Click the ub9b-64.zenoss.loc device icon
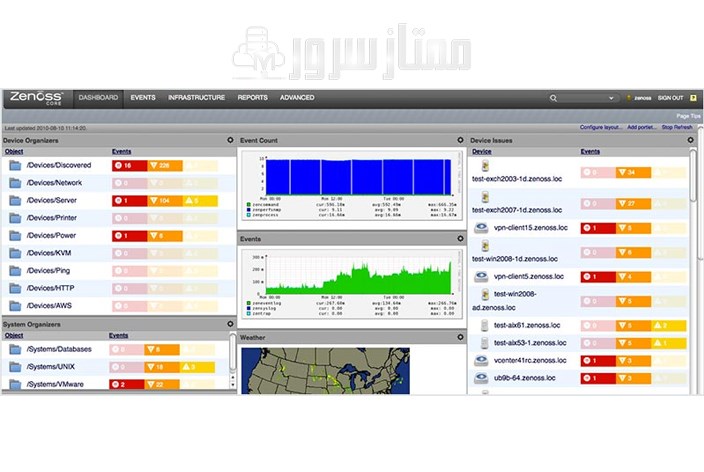This screenshot has width=704, height=472. [481, 378]
